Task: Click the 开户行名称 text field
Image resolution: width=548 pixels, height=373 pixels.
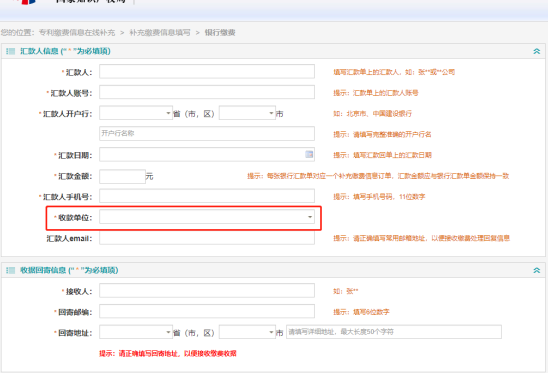Action: pos(207,134)
